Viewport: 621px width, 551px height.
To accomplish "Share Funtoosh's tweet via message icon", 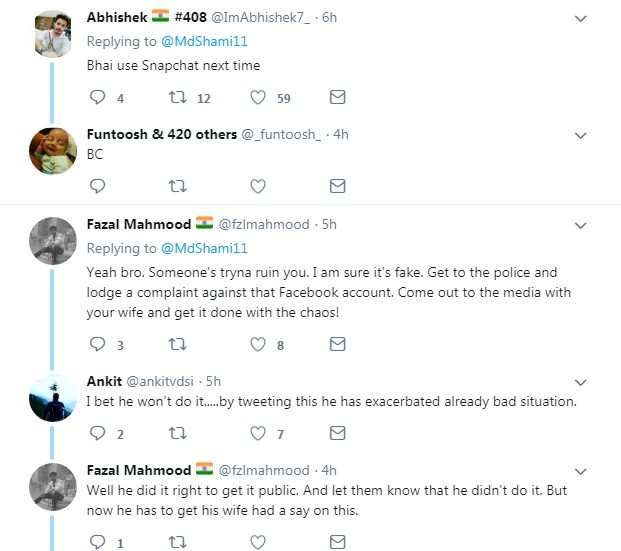I will tap(338, 186).
